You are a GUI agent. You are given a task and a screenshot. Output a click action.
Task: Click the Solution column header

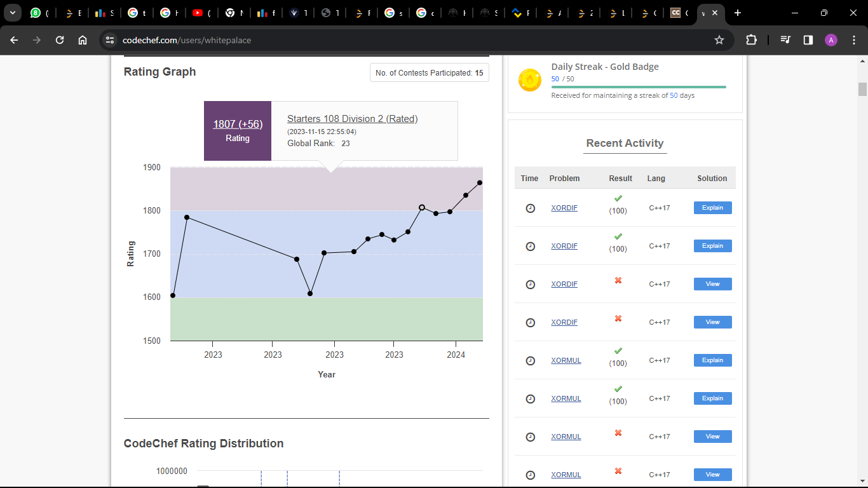click(x=712, y=179)
